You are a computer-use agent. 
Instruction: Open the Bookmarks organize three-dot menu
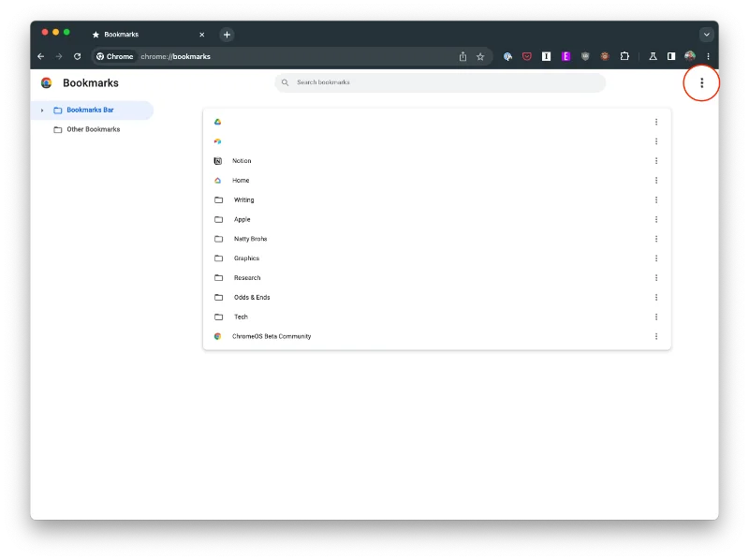[x=701, y=83]
